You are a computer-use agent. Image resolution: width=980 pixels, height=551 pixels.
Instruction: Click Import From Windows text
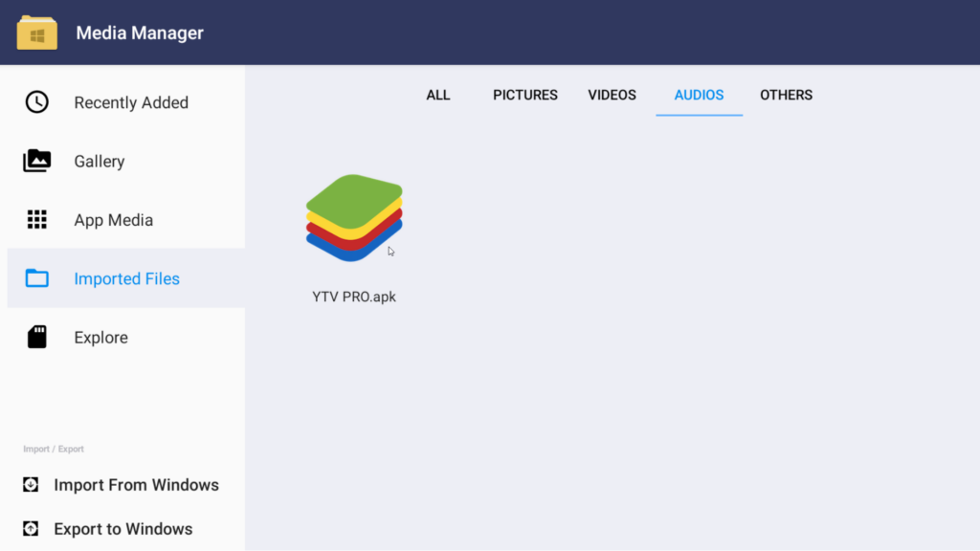click(136, 485)
